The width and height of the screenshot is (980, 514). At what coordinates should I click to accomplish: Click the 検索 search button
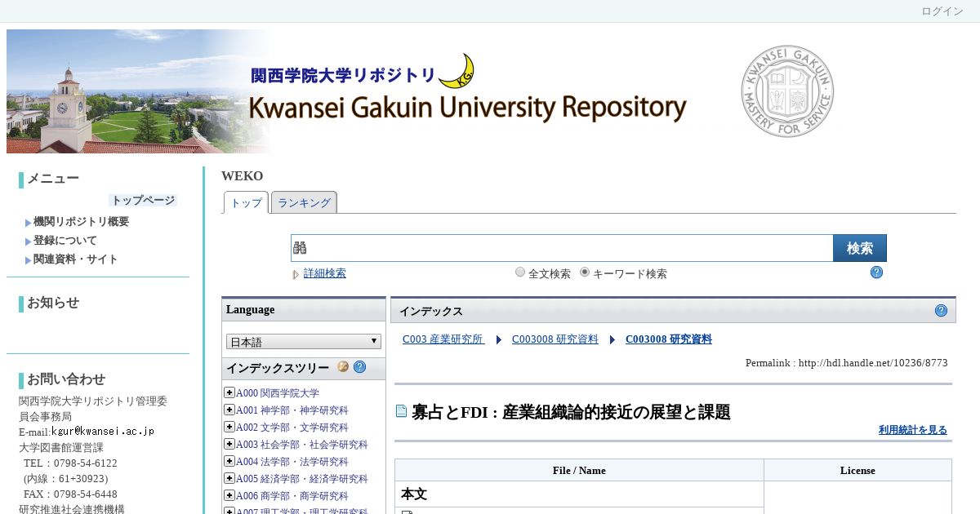tap(860, 248)
